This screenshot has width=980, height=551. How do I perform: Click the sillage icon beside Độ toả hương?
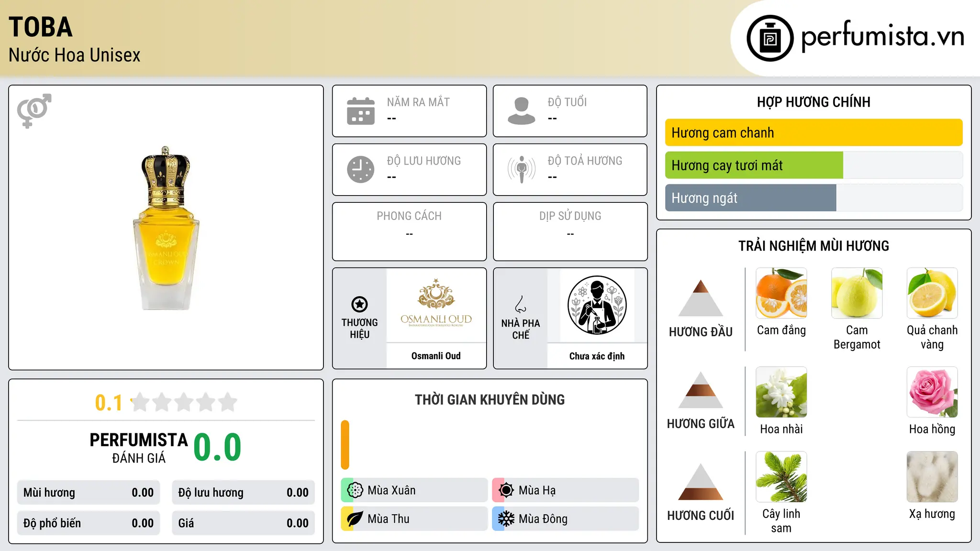coord(521,169)
